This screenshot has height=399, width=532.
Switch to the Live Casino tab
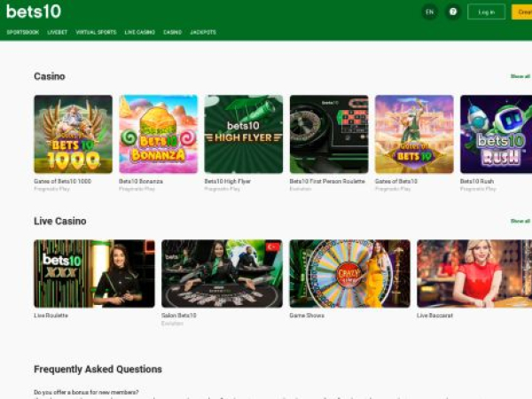point(139,32)
